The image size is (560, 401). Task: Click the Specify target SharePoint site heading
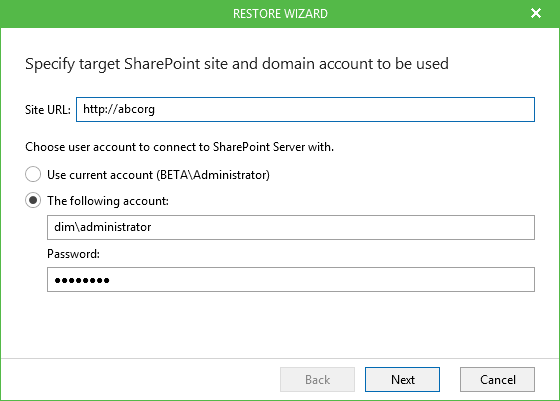pos(237,64)
